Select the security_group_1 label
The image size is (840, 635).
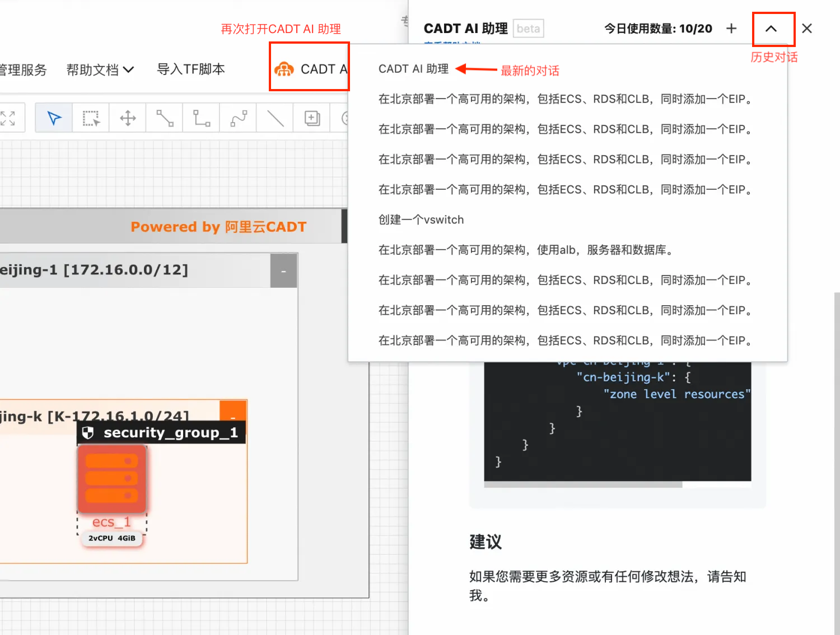pos(161,432)
